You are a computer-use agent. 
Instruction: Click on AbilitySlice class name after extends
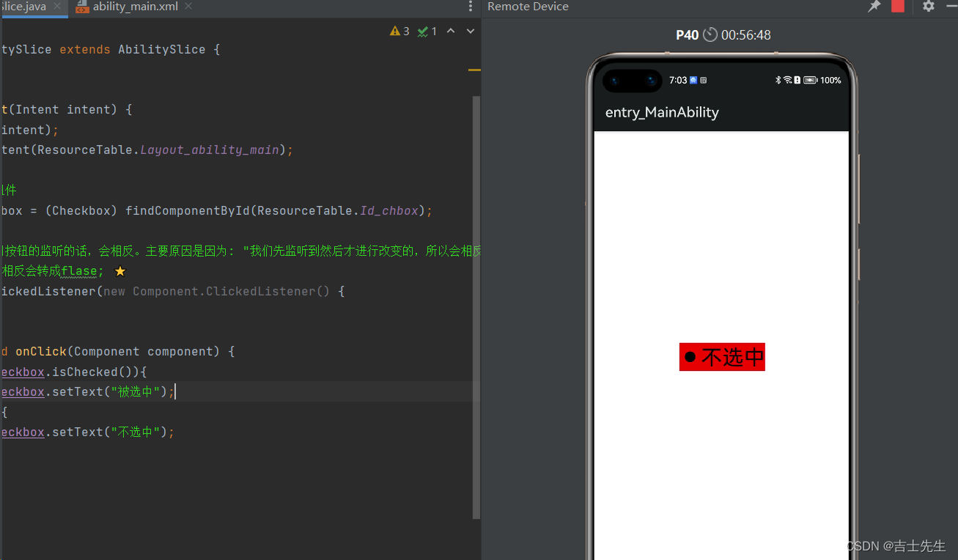coord(162,49)
